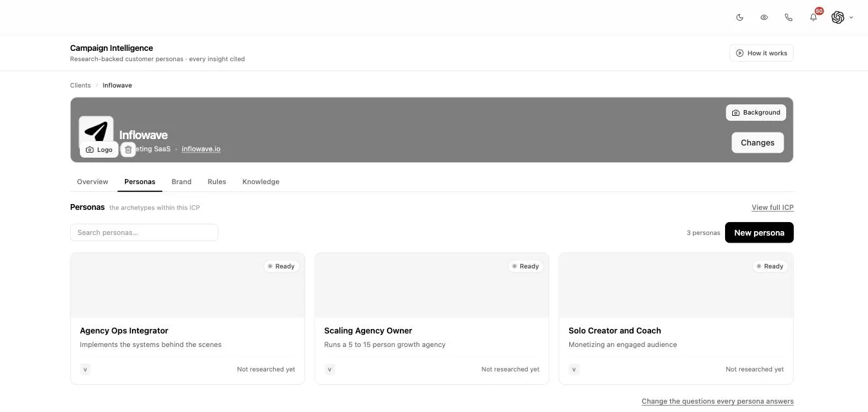
Task: Go to Clients breadcrumb
Action: point(80,85)
